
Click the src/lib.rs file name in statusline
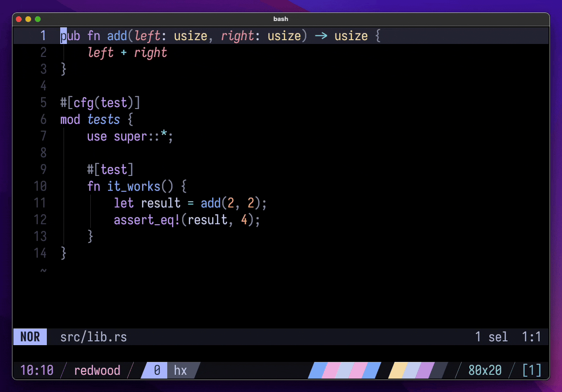(94, 337)
